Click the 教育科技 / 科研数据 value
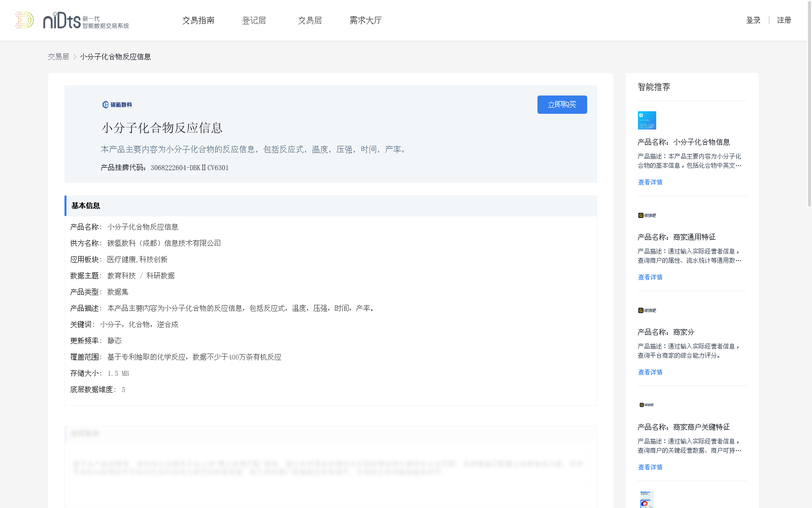812x508 pixels. 141,276
